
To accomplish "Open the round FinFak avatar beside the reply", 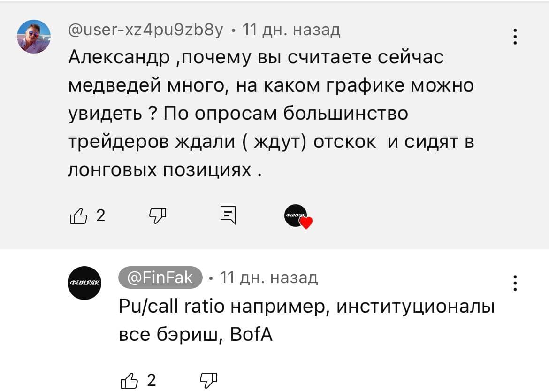I will (84, 283).
